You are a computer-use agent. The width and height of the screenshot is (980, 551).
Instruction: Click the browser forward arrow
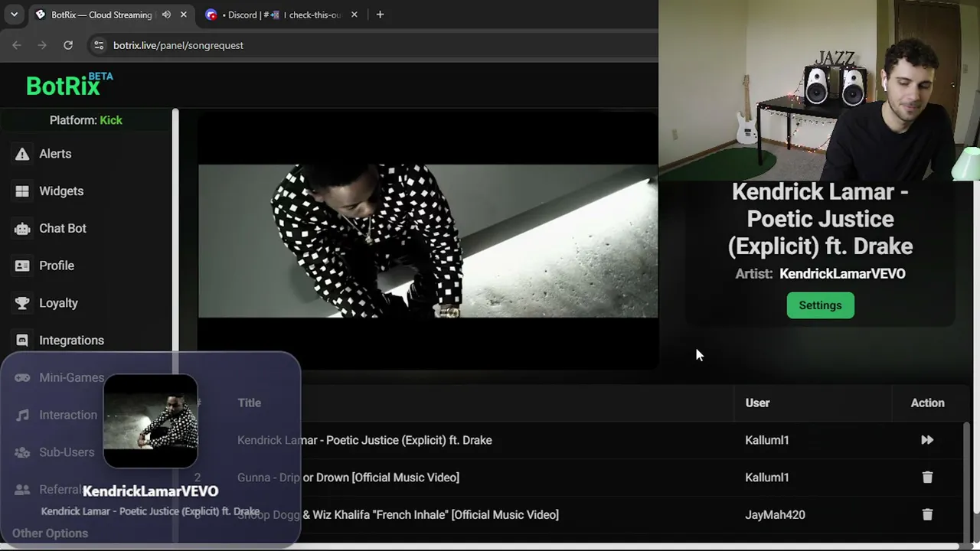pos(42,45)
